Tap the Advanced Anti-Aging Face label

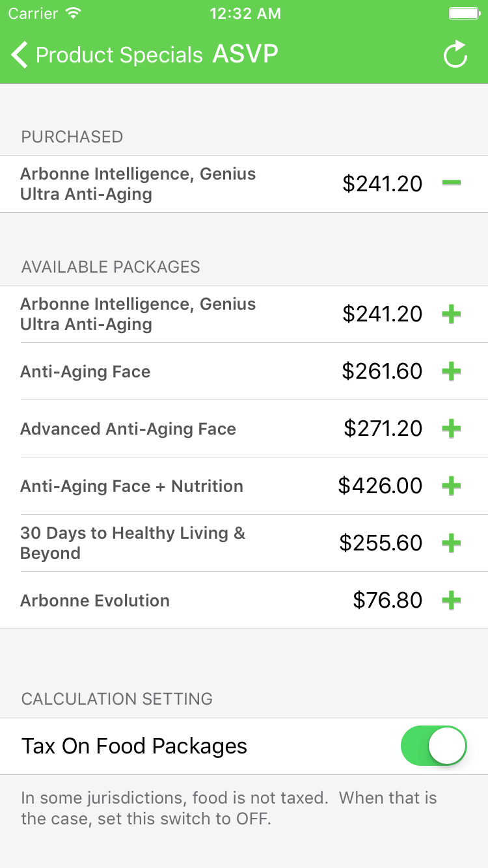[x=128, y=429]
